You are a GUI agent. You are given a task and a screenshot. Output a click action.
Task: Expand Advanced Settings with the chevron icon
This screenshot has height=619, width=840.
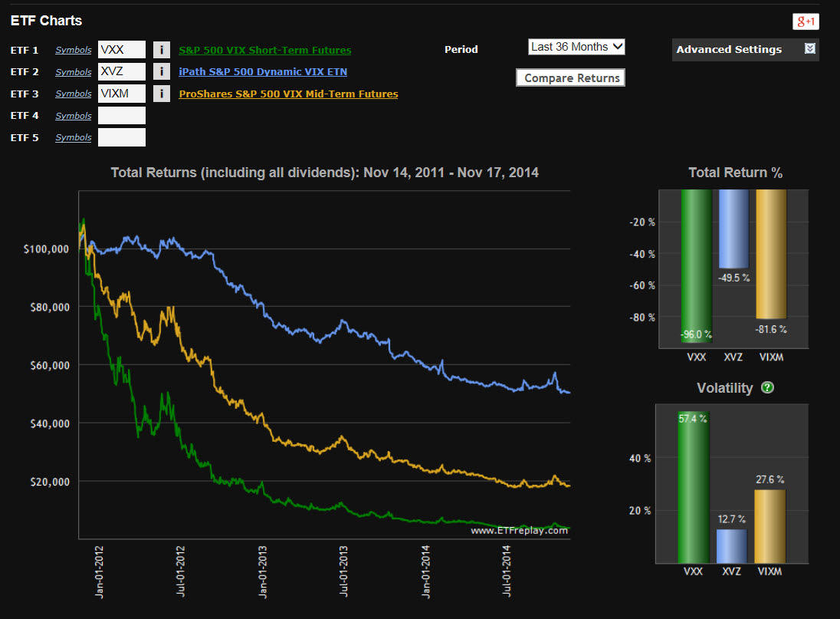tap(810, 49)
